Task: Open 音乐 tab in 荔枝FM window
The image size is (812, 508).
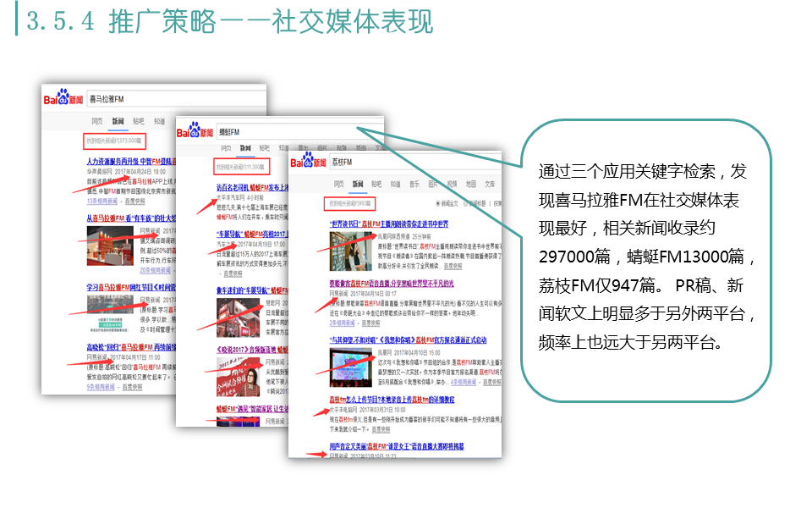Action: click(x=414, y=184)
